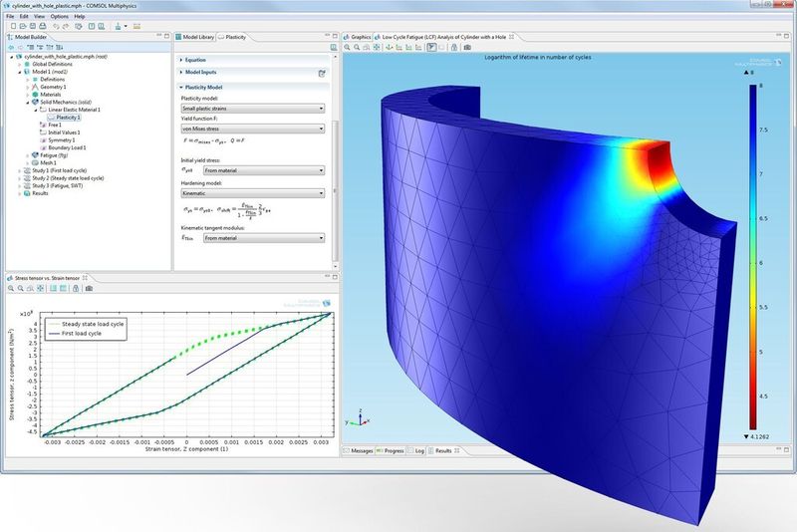Zoom out on the 3D Graphics view
Screen dimensions: 797x532
357,47
